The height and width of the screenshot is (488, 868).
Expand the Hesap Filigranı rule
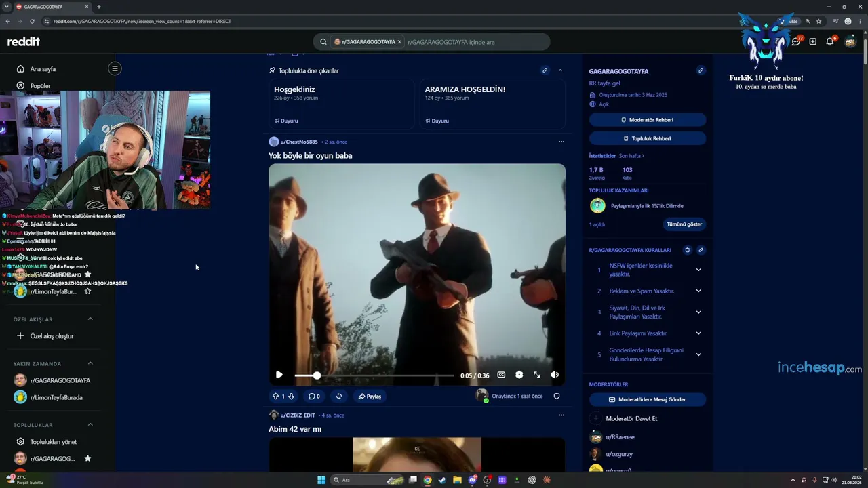(698, 354)
